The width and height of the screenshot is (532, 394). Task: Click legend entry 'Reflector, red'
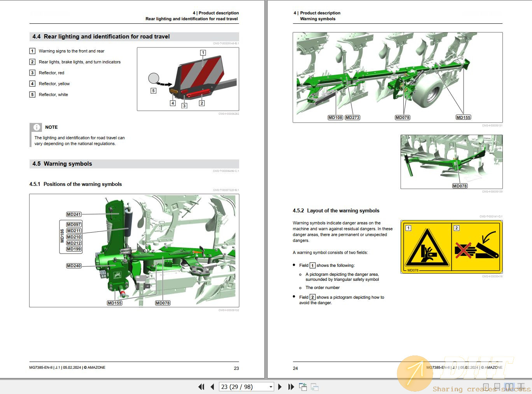51,73
